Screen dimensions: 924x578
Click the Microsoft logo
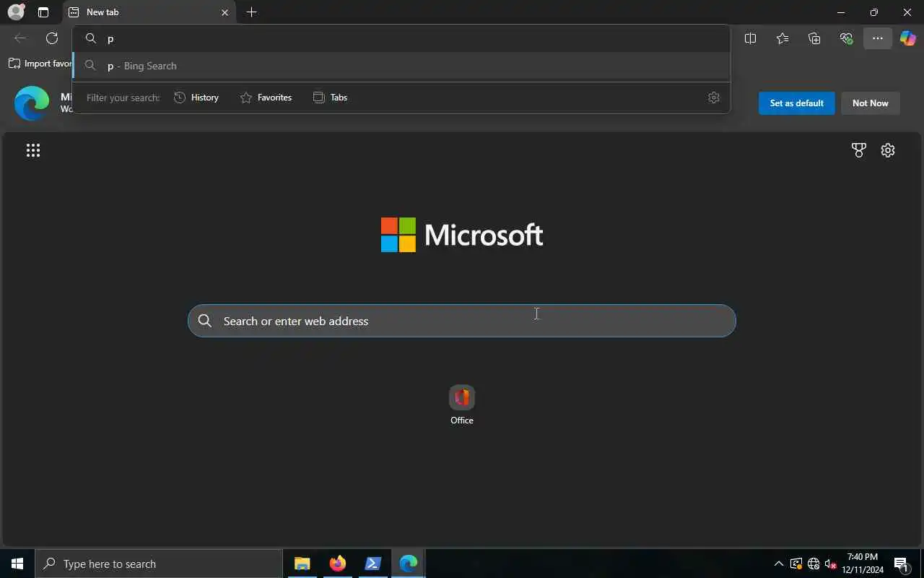[462, 235]
